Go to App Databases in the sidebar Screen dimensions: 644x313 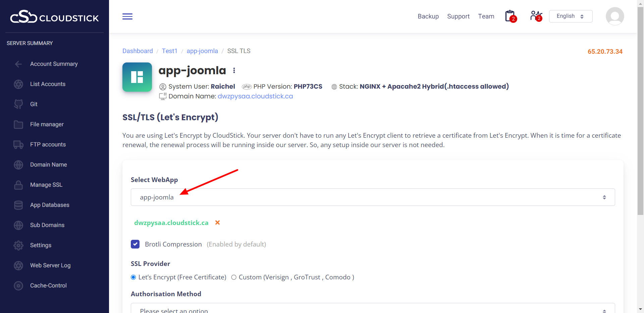(x=50, y=205)
